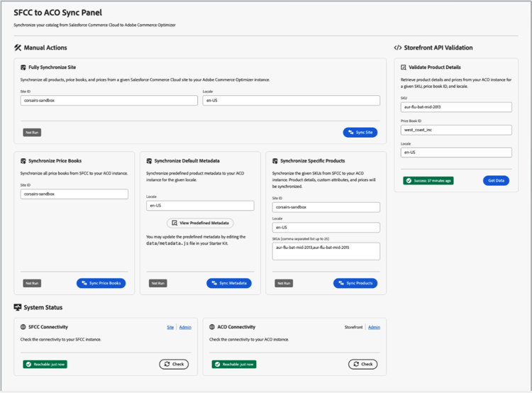The width and height of the screenshot is (532, 393).
Task: Focus the SKU field in Validate Product Details
Action: tap(456, 107)
